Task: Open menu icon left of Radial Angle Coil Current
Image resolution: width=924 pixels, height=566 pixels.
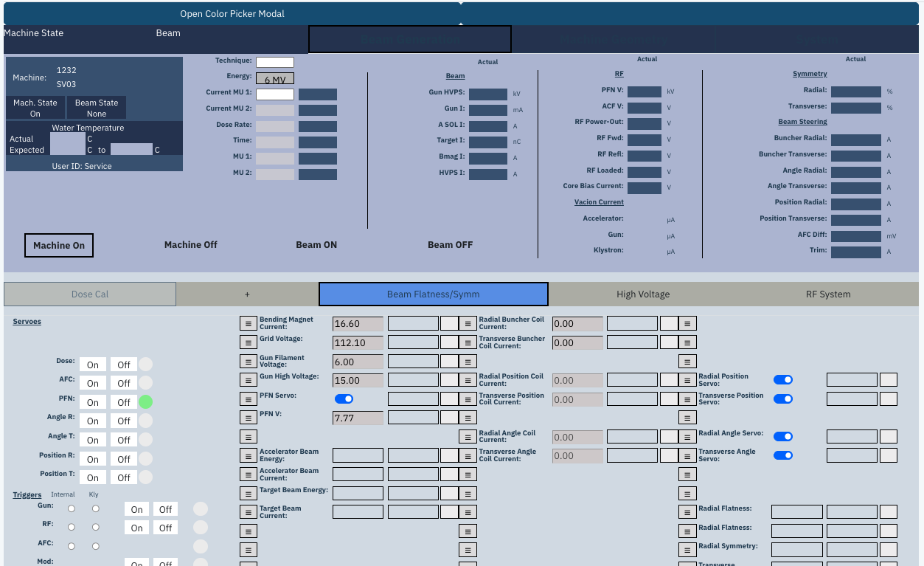Action: click(468, 437)
